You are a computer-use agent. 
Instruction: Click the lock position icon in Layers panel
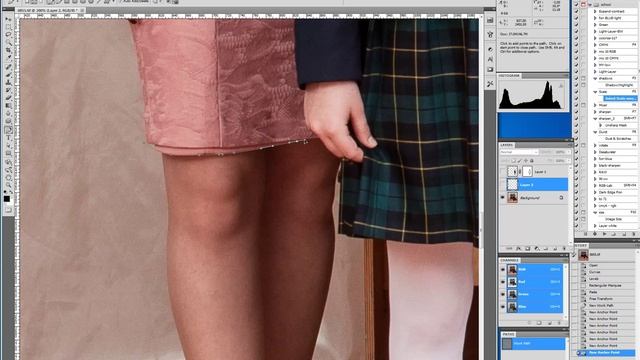pos(526,161)
